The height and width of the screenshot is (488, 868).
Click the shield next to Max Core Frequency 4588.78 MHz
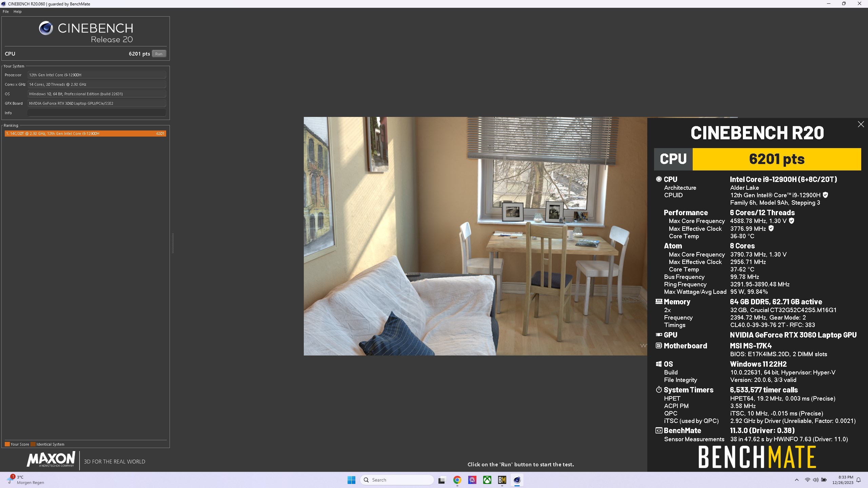coord(791,221)
